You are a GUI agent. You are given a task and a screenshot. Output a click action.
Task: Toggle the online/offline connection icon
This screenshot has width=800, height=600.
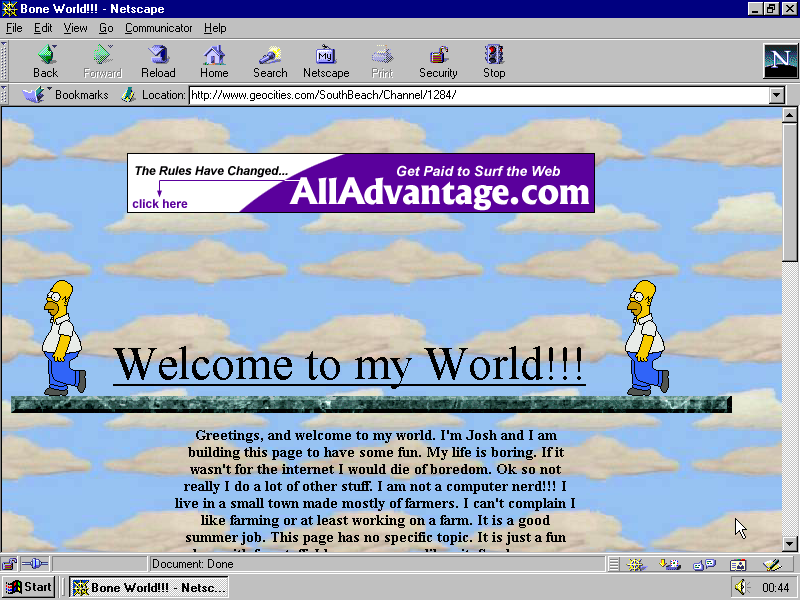coord(35,564)
